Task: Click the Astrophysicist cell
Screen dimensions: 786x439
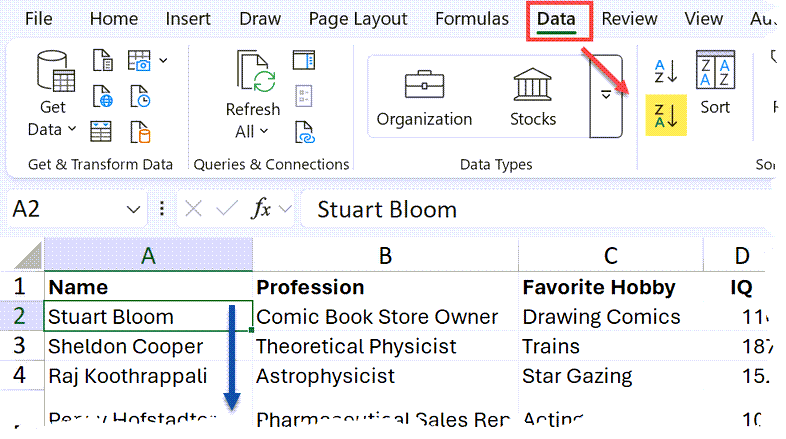Action: (385, 375)
